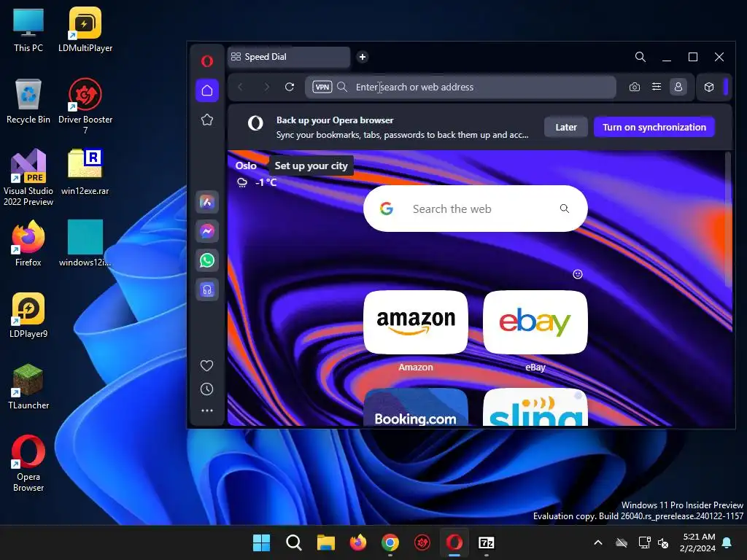Open File Explorer from the taskbar

coord(326,542)
